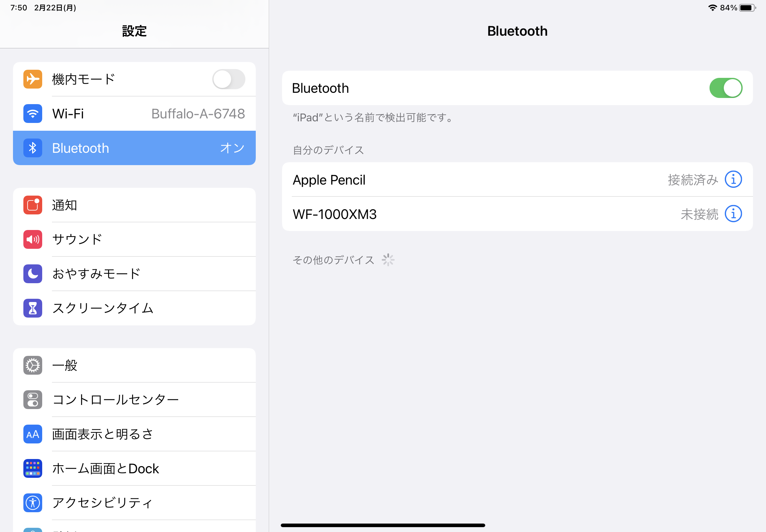Tap the home indicator bar
This screenshot has height=532, width=766.
pyautogui.click(x=383, y=525)
